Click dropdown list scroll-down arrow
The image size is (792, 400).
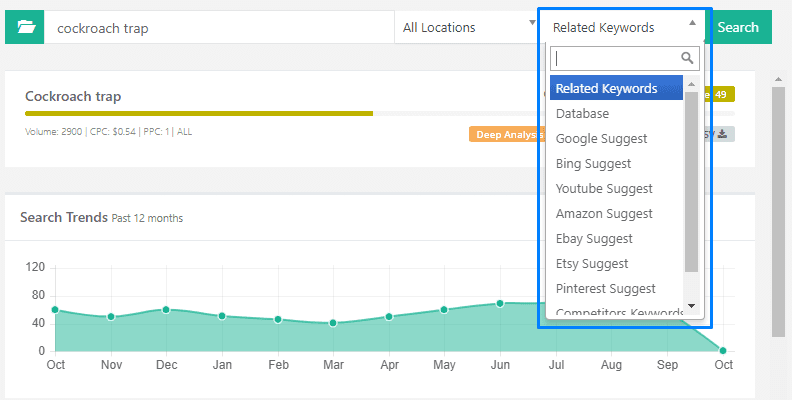pyautogui.click(x=691, y=305)
